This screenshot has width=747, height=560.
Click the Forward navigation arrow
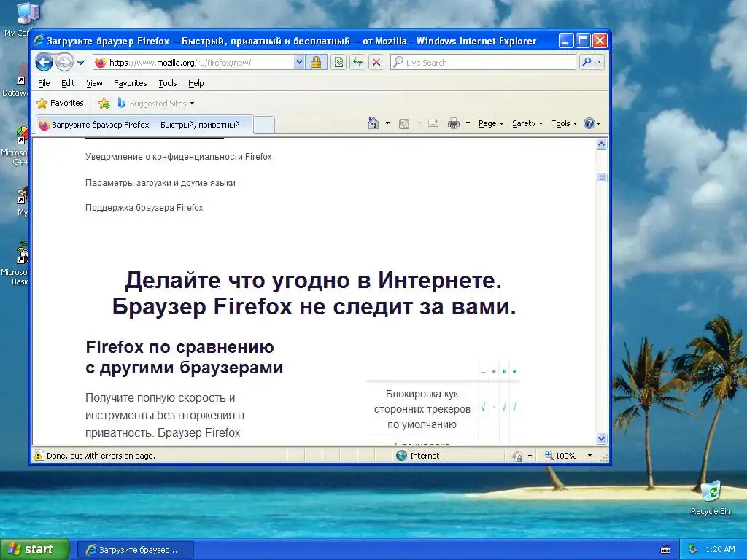click(64, 63)
